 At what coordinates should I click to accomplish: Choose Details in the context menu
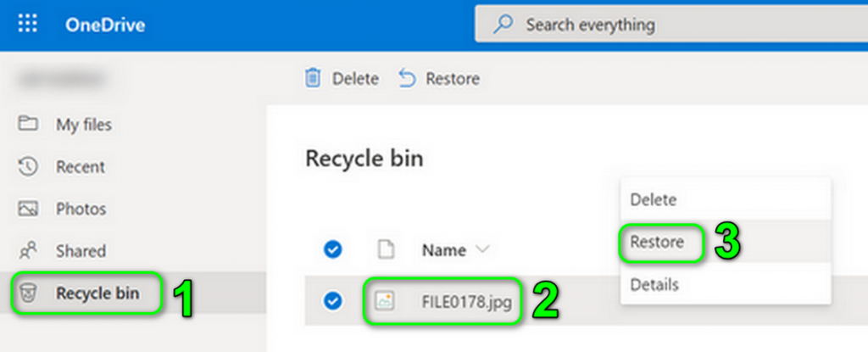(654, 284)
